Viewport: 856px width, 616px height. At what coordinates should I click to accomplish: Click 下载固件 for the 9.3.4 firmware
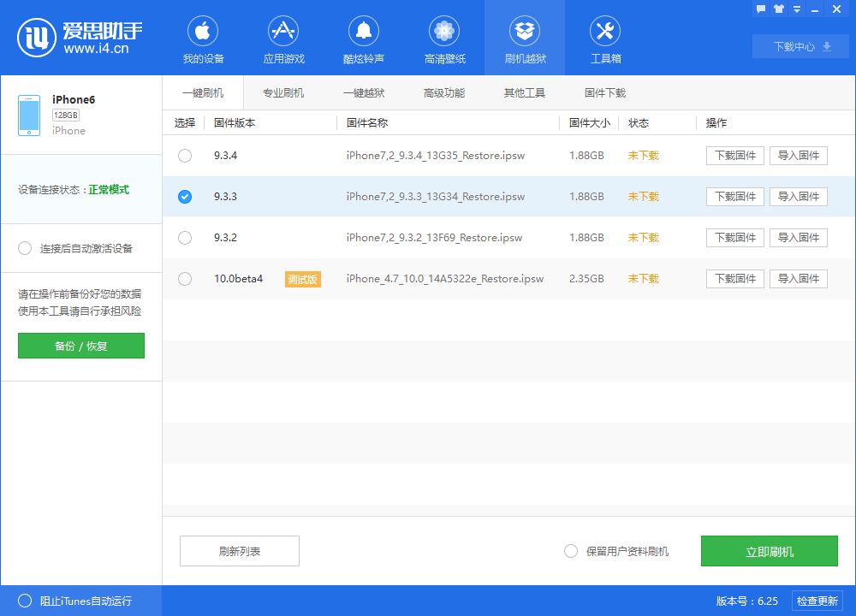(x=734, y=155)
